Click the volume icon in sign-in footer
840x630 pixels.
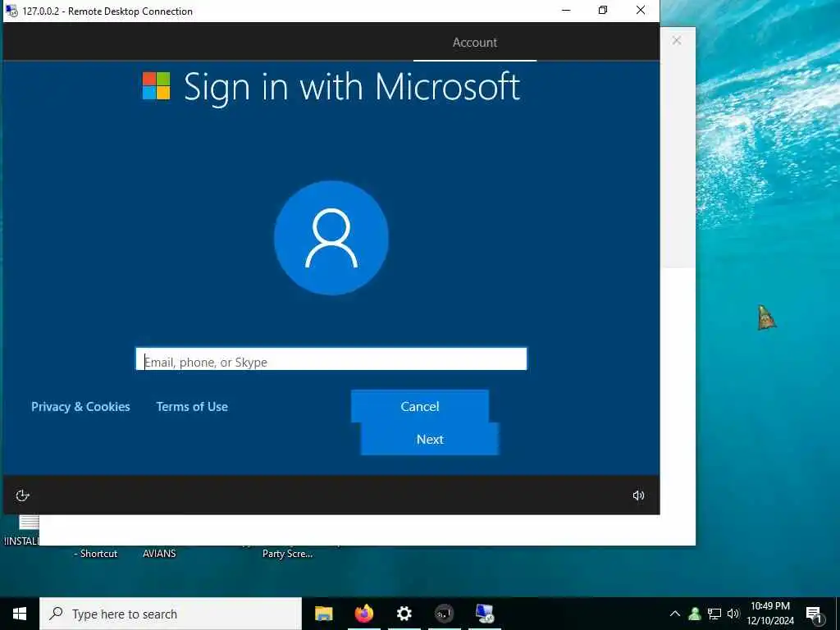pyautogui.click(x=638, y=495)
